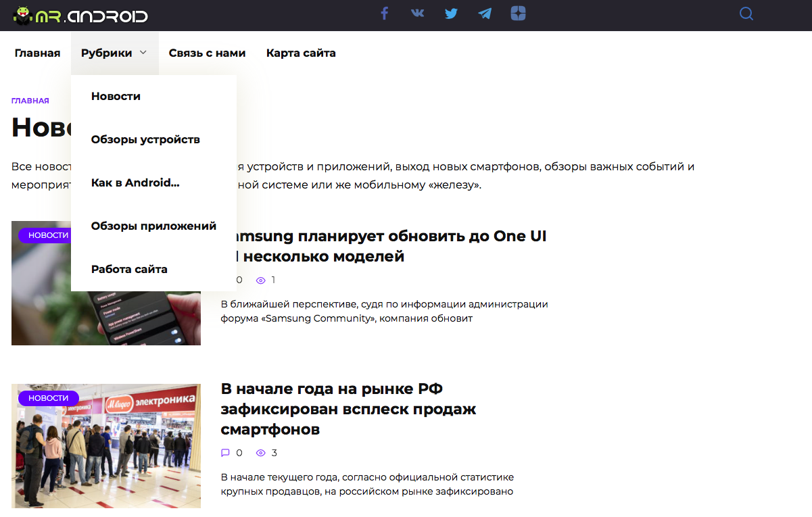Collapse the Рубрики dropdown menu
The width and height of the screenshot is (812, 517).
(114, 53)
